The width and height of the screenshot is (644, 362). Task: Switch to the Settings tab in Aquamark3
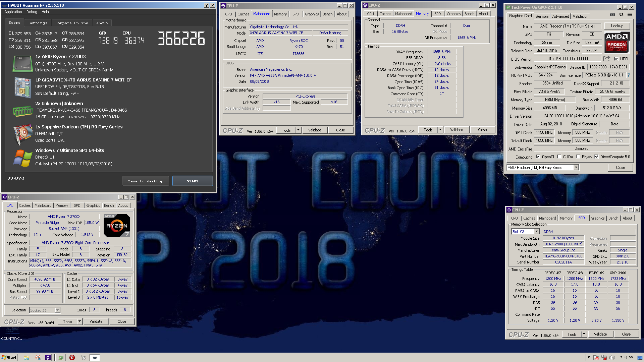[38, 23]
